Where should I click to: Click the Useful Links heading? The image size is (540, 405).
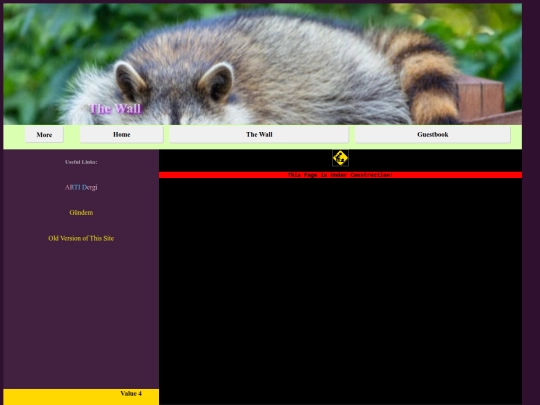point(81,162)
